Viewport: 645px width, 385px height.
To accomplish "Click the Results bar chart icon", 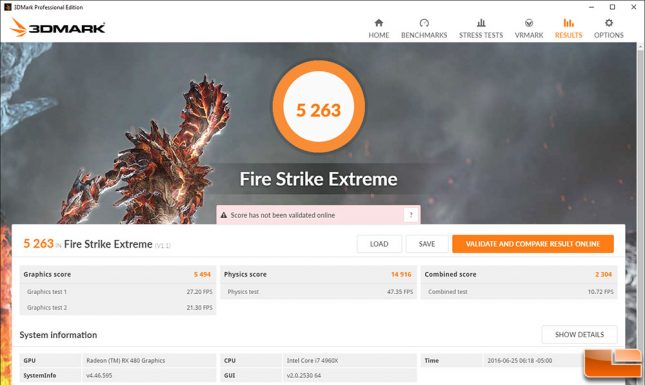I will click(568, 23).
